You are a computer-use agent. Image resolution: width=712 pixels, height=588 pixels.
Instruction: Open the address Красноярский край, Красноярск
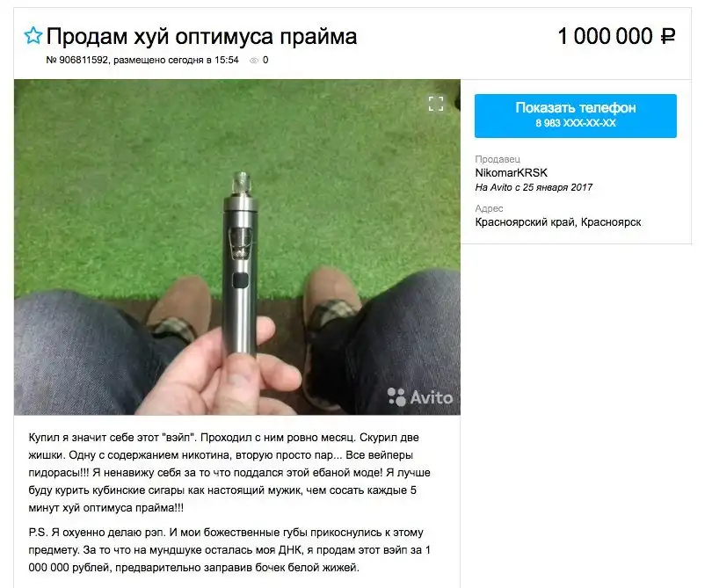click(558, 222)
